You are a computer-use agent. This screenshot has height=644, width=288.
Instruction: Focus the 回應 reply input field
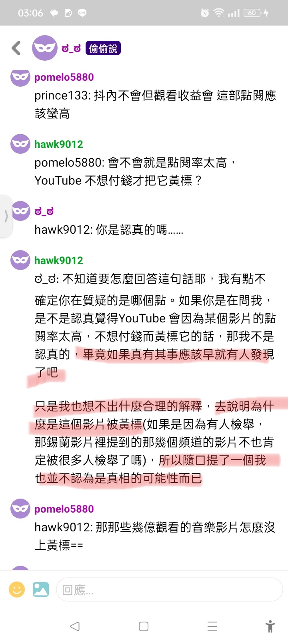click(x=169, y=590)
